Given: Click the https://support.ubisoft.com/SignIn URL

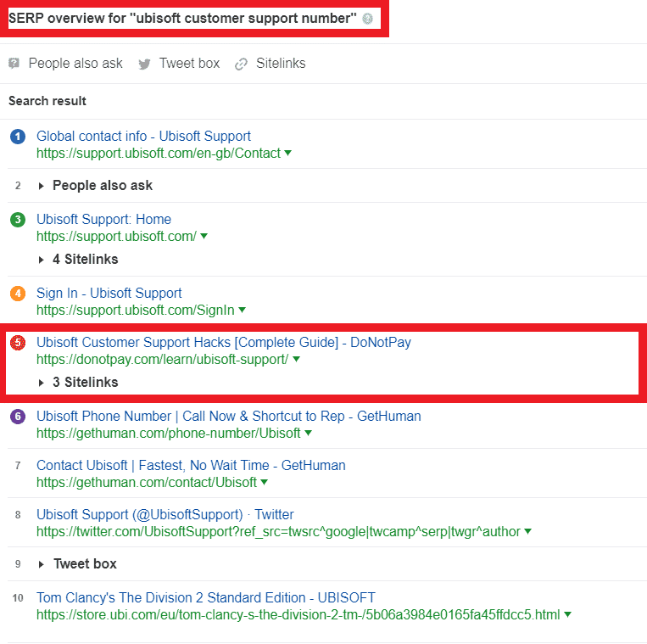Looking at the screenshot, I should [x=136, y=310].
